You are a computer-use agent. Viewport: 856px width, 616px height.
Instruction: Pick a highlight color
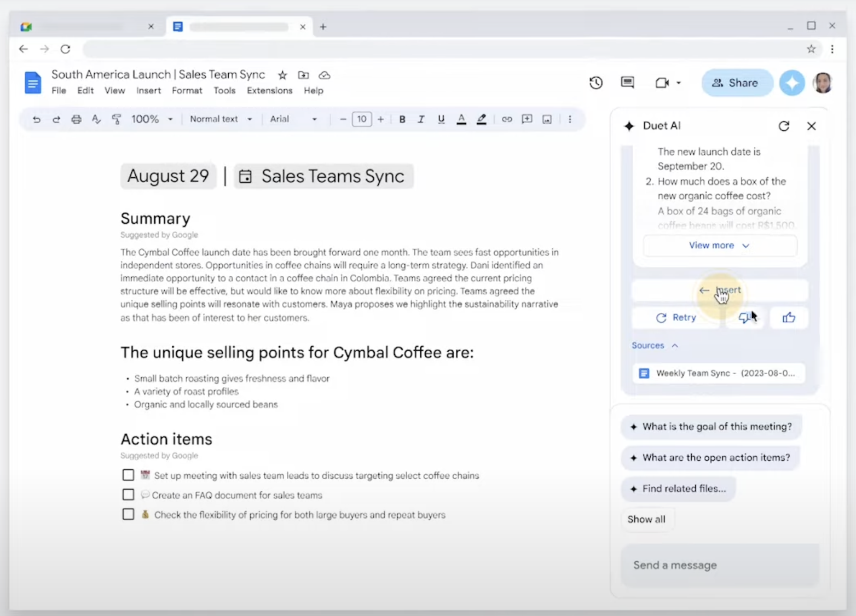click(482, 119)
